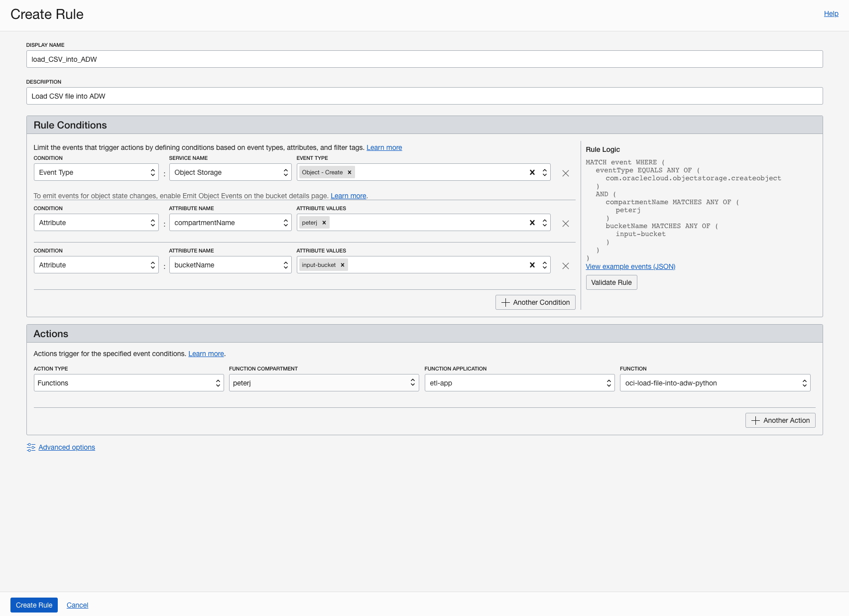Open Advanced options link
The height and width of the screenshot is (616, 849).
[67, 447]
